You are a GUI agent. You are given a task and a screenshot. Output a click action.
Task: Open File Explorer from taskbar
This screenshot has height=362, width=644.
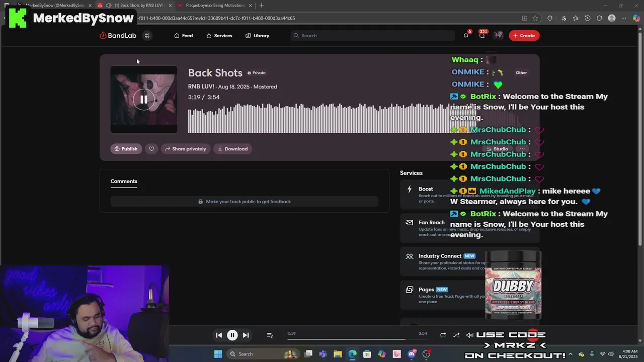[x=338, y=354]
